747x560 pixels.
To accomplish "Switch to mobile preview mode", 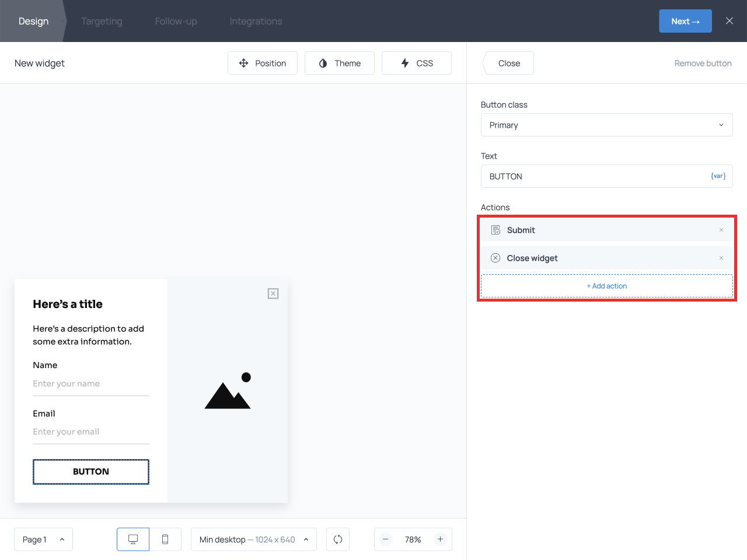I will pos(165,540).
